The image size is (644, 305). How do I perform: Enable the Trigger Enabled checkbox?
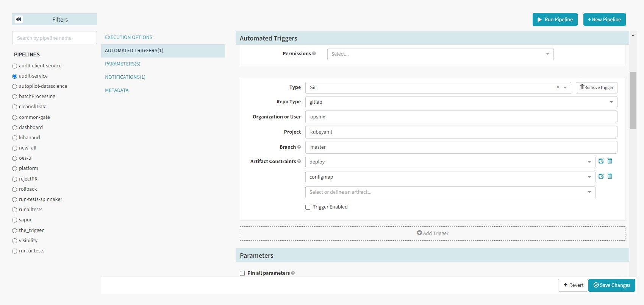(x=308, y=207)
